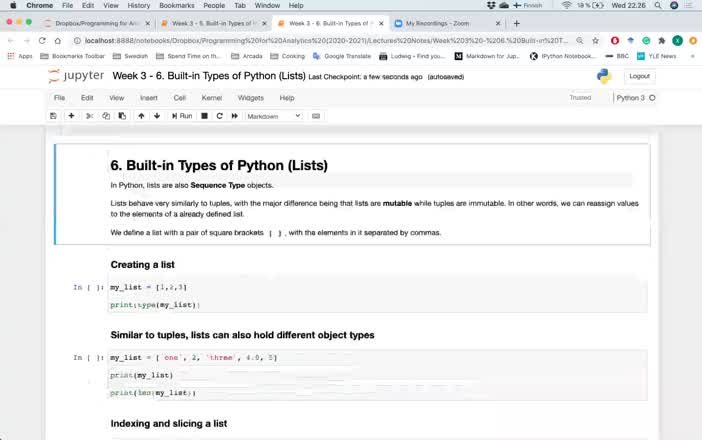The height and width of the screenshot is (440, 702).
Task: Select the Creating a list heading cell
Action: tap(142, 265)
